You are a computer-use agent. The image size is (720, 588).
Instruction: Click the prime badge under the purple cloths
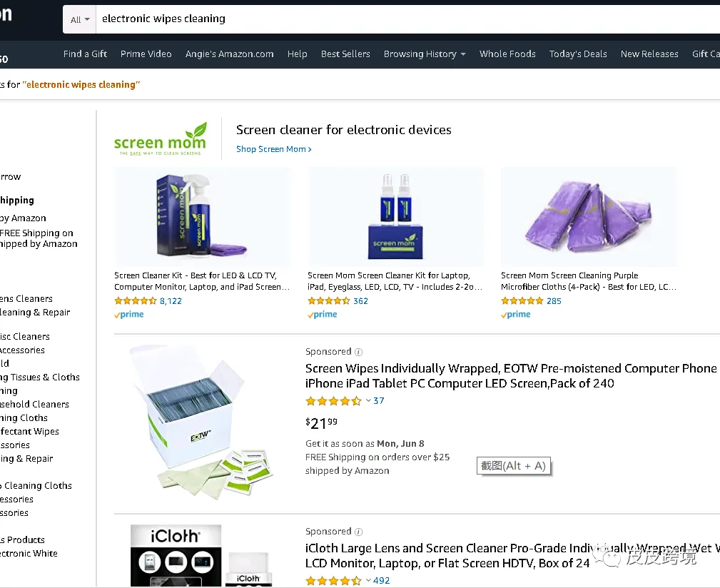516,315
